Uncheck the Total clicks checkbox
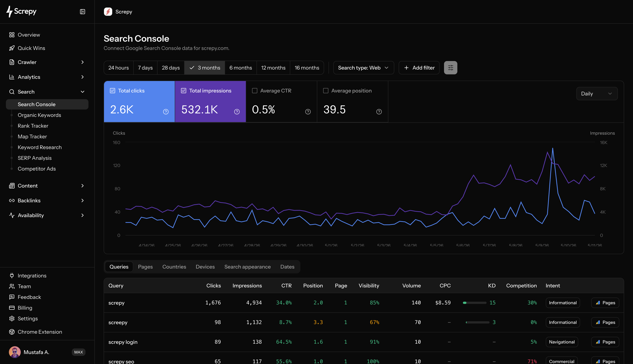The image size is (633, 364). tap(113, 91)
